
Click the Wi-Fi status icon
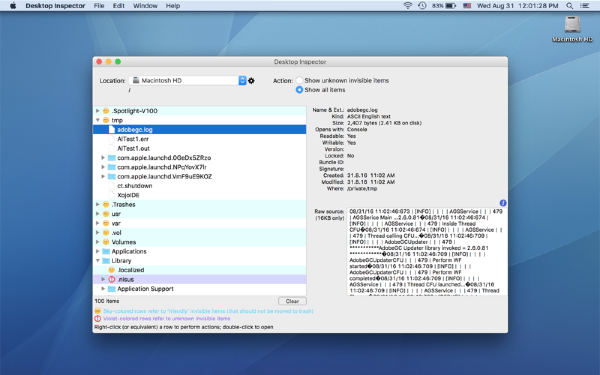click(408, 6)
